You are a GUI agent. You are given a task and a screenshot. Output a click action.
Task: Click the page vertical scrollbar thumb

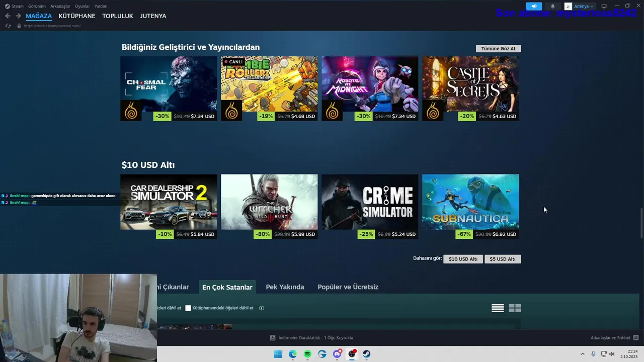(x=641, y=223)
